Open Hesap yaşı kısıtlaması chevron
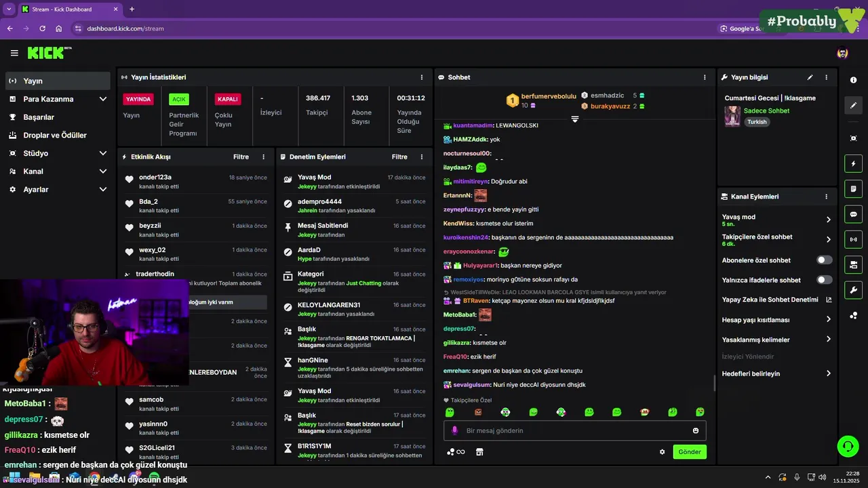This screenshot has height=488, width=868. click(x=829, y=320)
